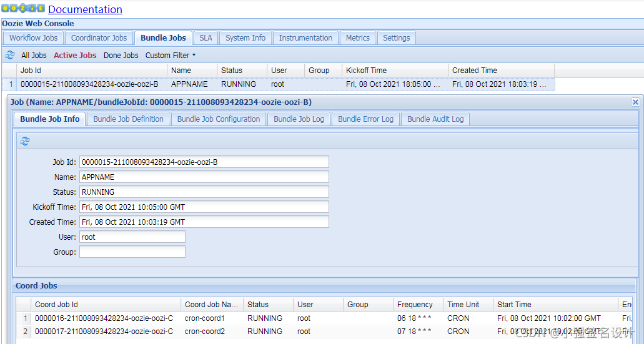Image resolution: width=644 pixels, height=344 pixels.
Task: Click cron-coord1 start time cell
Action: pos(556,318)
